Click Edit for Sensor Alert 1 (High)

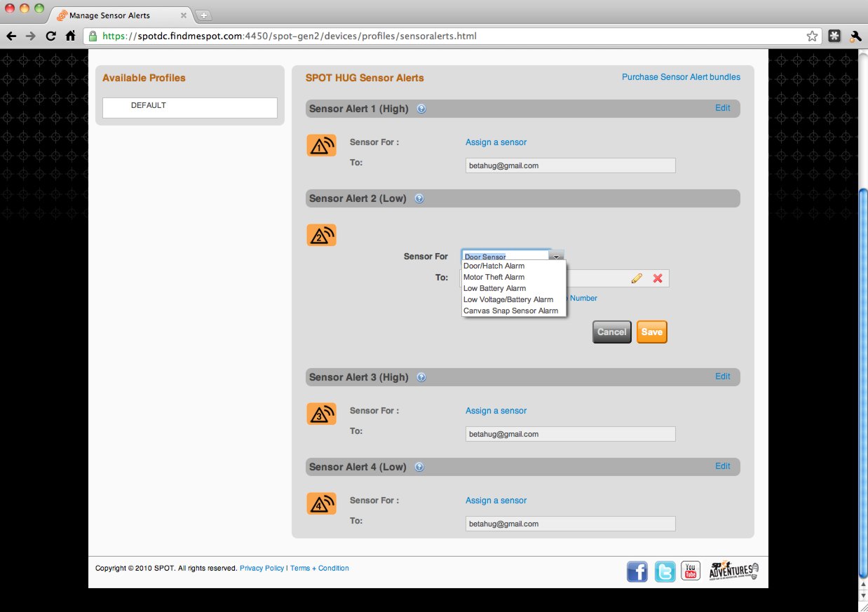tap(722, 108)
